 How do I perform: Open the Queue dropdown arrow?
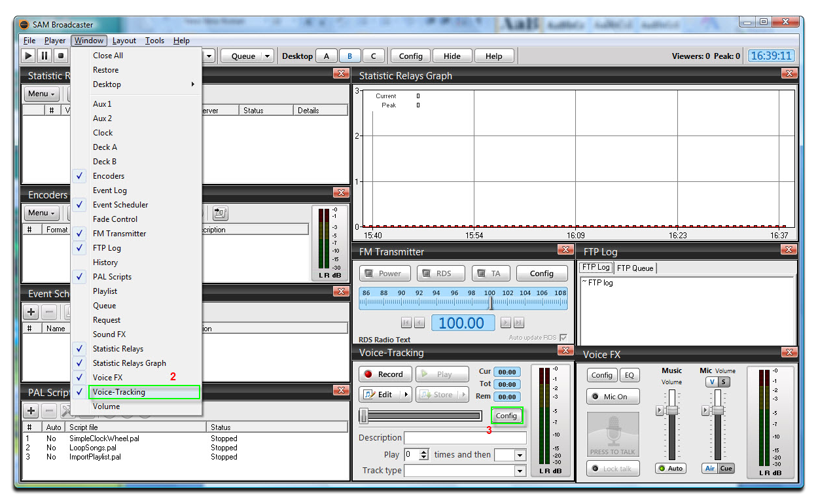click(x=266, y=56)
